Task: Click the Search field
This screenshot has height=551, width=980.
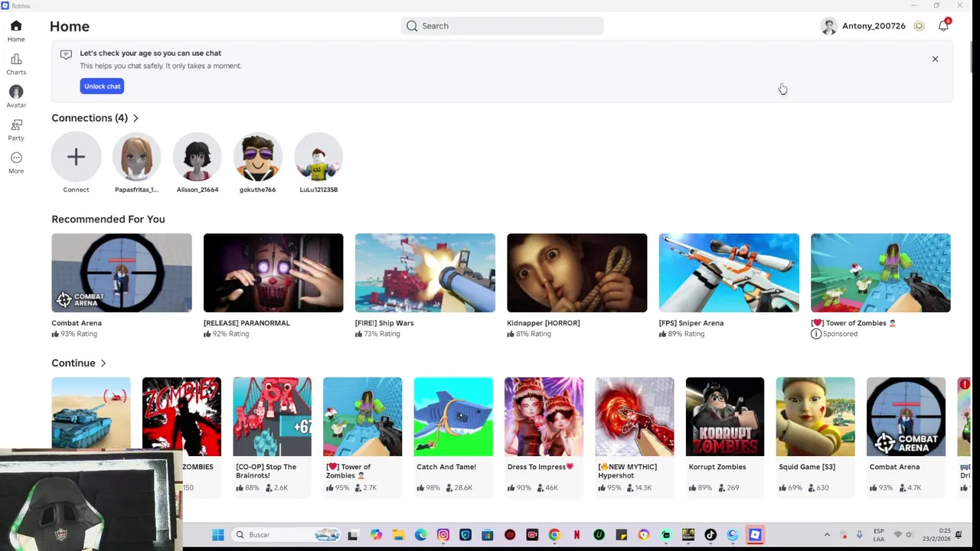Action: pyautogui.click(x=502, y=26)
